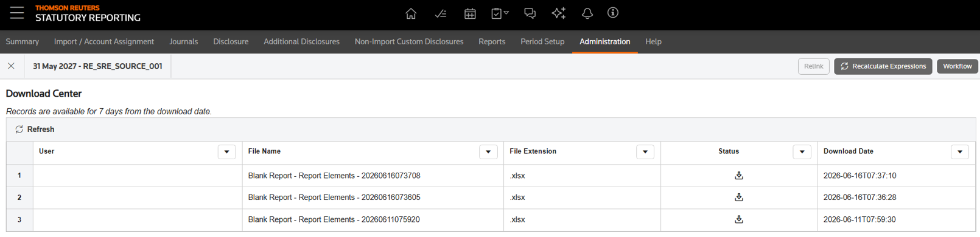Select row header 3
The image size is (980, 237).
19,219
